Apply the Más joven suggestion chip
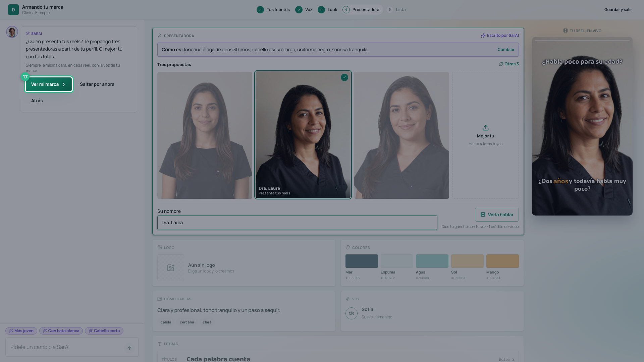This screenshot has width=644, height=362. pyautogui.click(x=21, y=331)
